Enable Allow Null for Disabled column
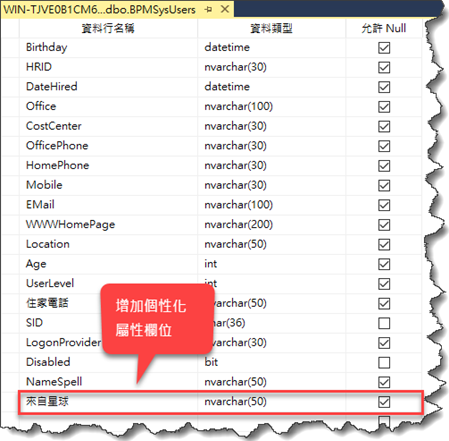This screenshot has width=449, height=441. [x=384, y=362]
